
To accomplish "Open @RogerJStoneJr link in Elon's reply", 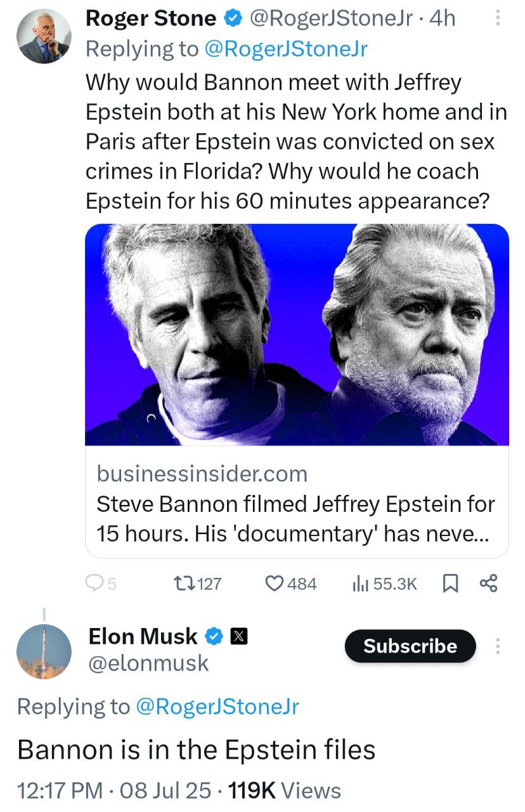I will tap(217, 707).
